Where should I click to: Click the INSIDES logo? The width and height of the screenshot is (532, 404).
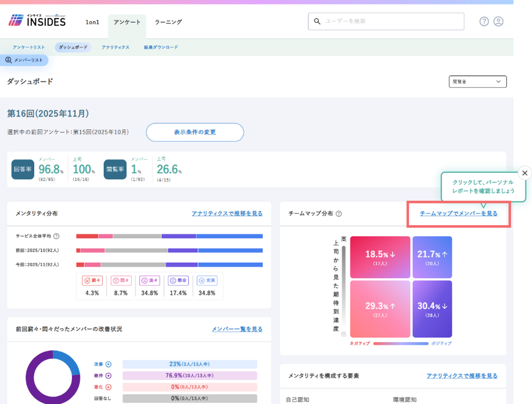37,20
